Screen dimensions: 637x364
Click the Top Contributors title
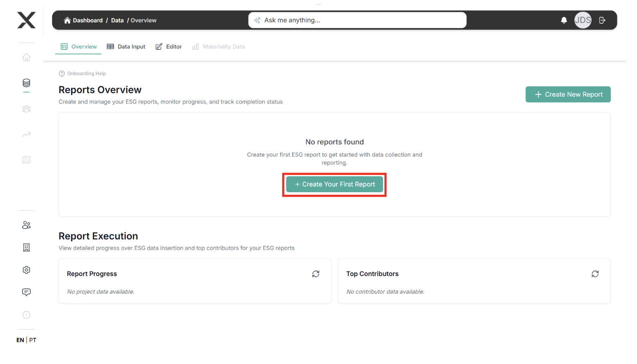point(372,274)
